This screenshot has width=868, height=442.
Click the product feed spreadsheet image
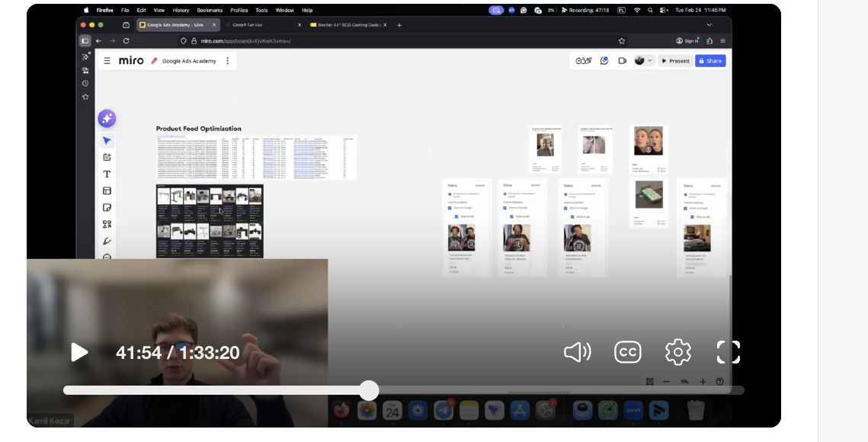click(256, 157)
